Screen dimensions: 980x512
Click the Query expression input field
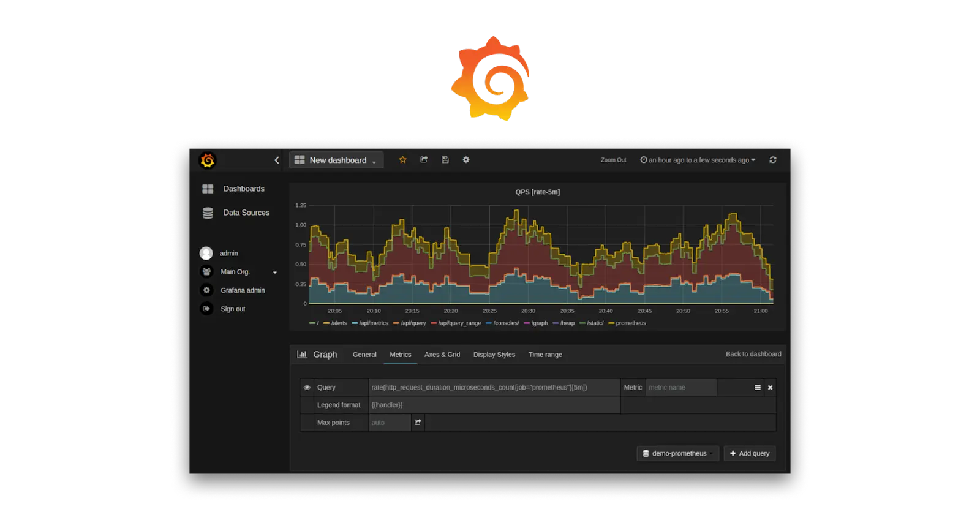click(494, 388)
